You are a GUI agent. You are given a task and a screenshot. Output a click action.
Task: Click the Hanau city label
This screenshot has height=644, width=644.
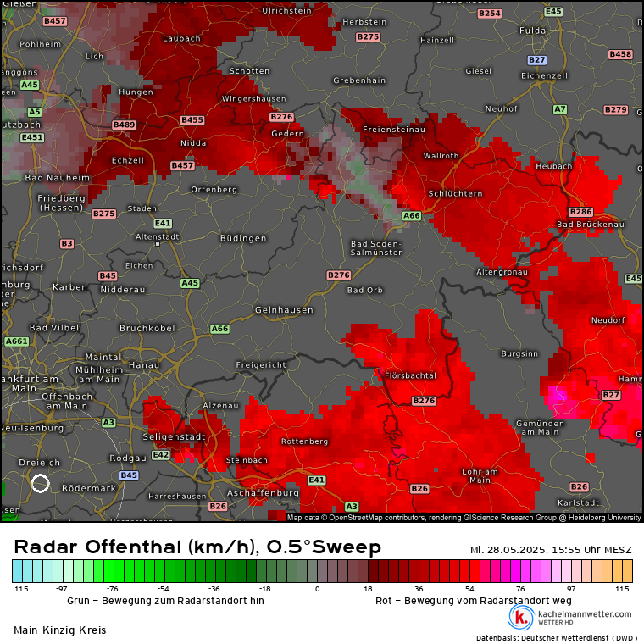click(144, 364)
